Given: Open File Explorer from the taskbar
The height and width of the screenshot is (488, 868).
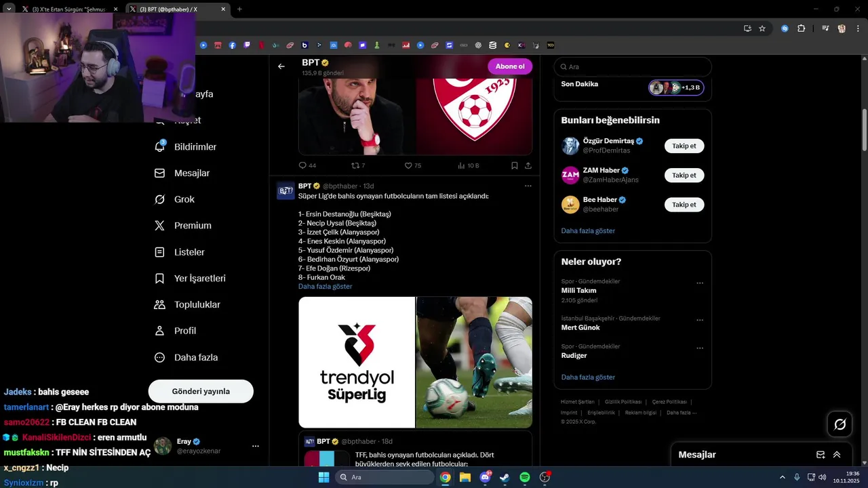Looking at the screenshot, I should tap(465, 477).
